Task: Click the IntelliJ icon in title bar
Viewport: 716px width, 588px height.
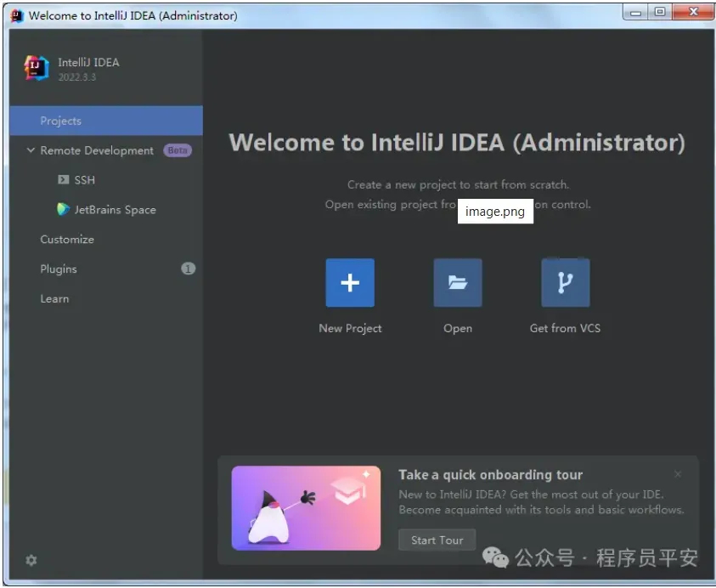Action: coord(17,15)
